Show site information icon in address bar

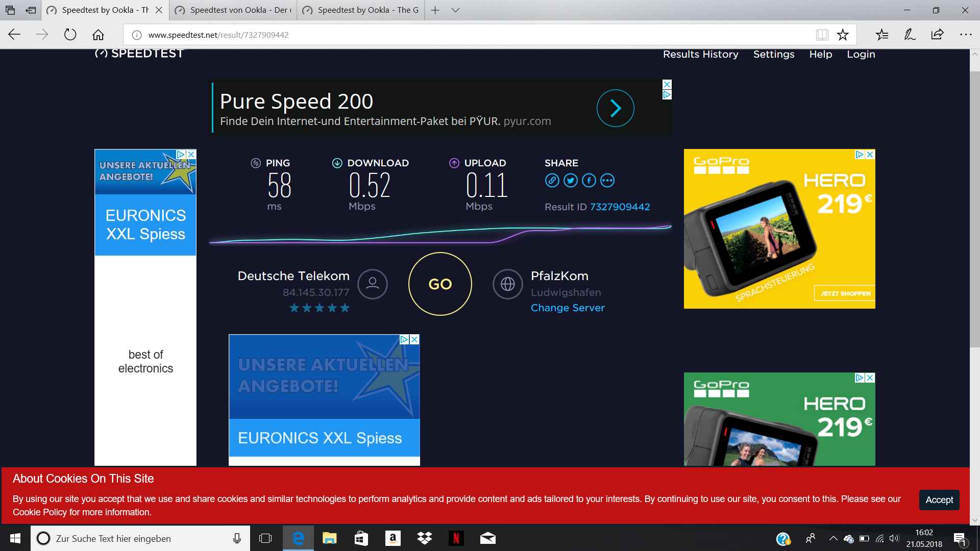(x=137, y=35)
